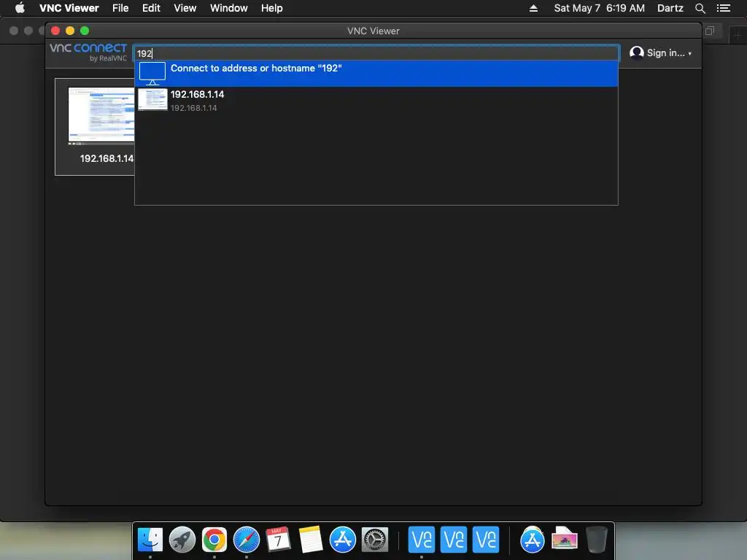Click the eject icon in the menu bar

(x=533, y=8)
